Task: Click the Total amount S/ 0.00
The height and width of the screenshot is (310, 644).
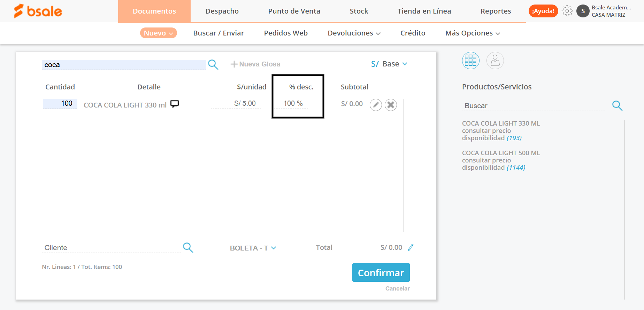Action: [x=391, y=247]
